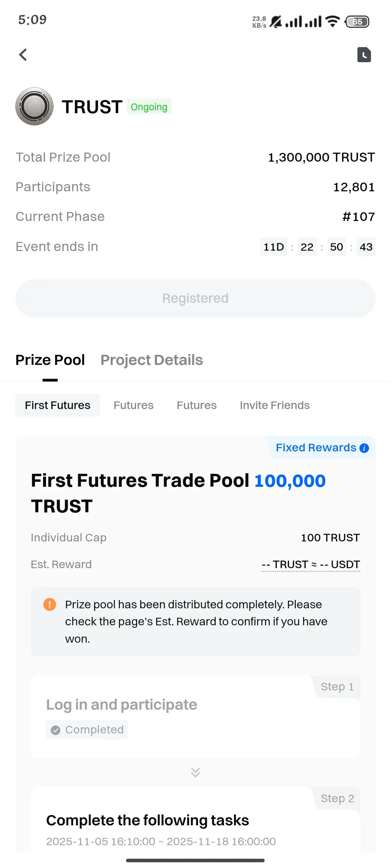Screen dimensions: 391x868
Task: Open the Log in and participate step
Action: [195, 717]
